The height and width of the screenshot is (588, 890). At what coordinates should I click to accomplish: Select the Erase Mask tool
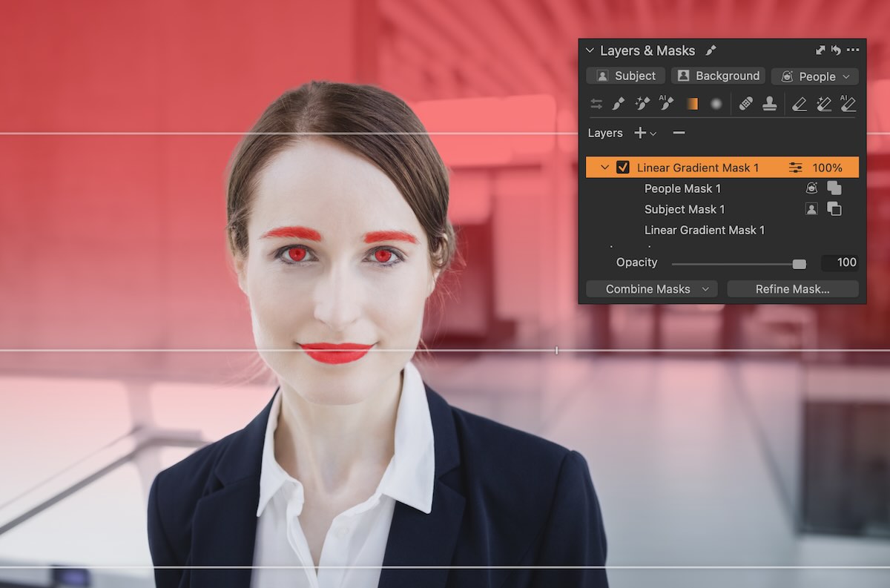tap(799, 104)
